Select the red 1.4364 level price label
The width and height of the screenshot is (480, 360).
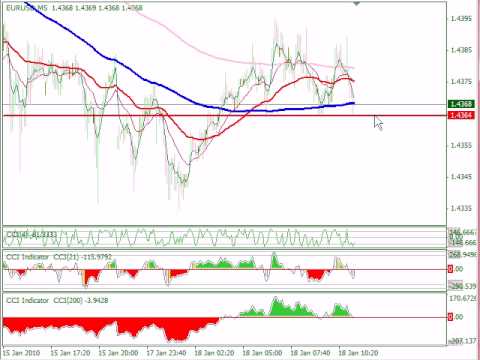461,115
